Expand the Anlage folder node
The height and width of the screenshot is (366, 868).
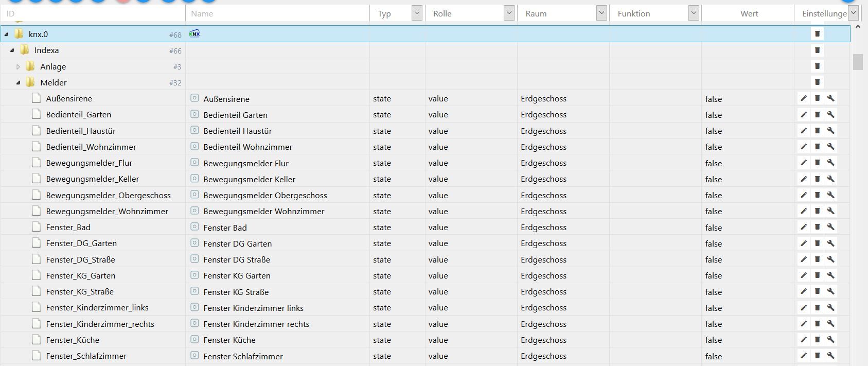(x=18, y=66)
